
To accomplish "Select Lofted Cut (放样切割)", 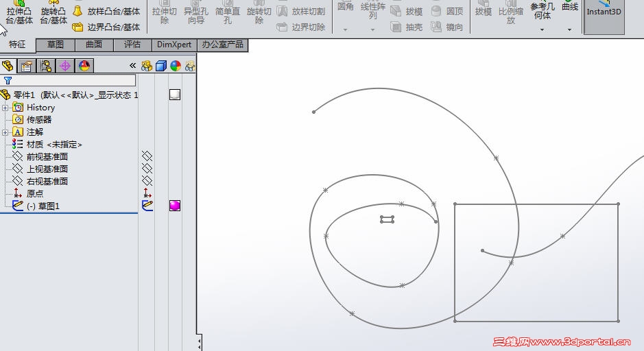I will coord(301,11).
